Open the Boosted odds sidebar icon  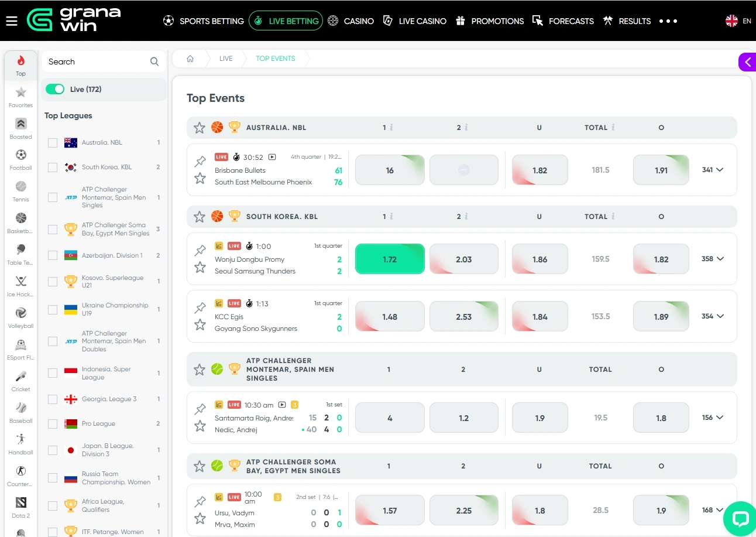[20, 128]
